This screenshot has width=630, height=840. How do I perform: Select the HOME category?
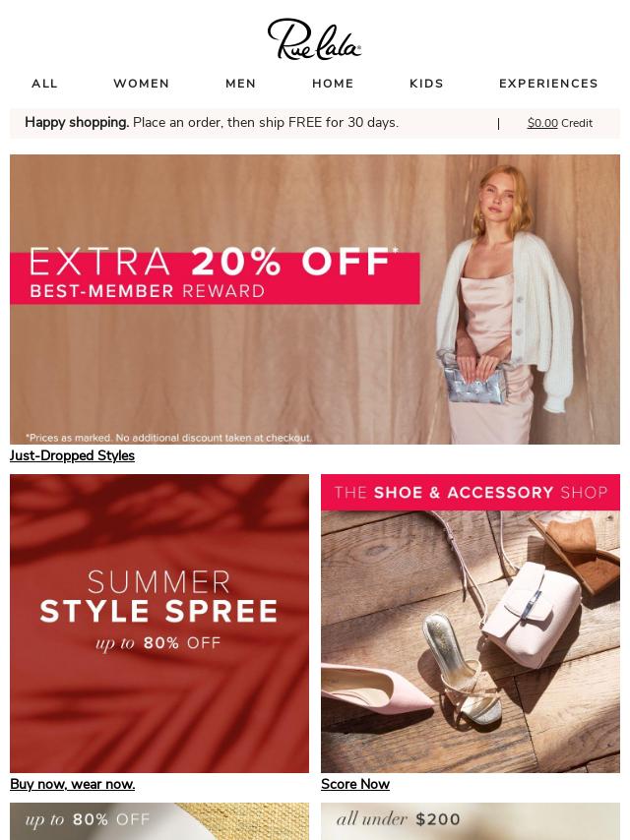point(333,84)
